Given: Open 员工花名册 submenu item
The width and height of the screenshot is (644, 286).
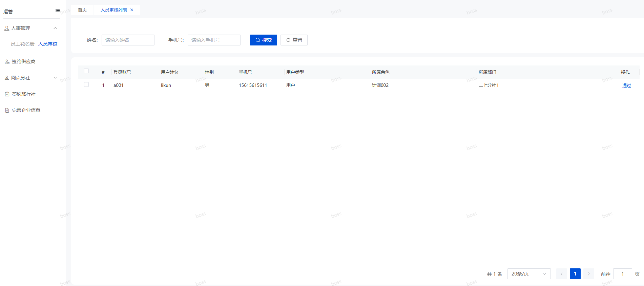Looking at the screenshot, I should click(x=23, y=44).
